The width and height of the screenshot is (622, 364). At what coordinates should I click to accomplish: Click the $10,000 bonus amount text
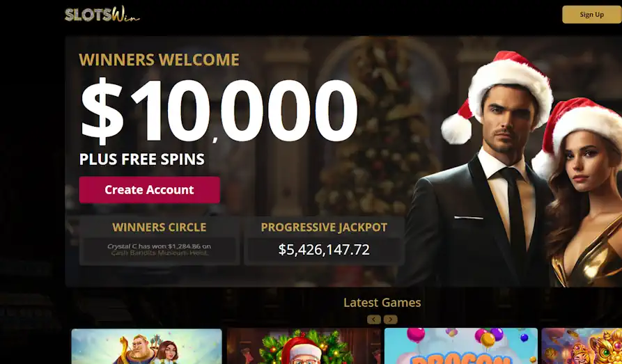tap(219, 111)
